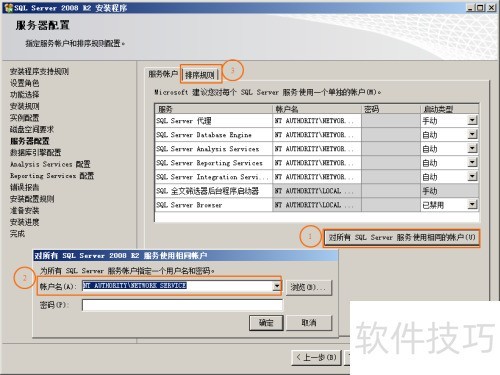This screenshot has width=500, height=375.
Task: Select the SQL Server Database Engine row
Action: coord(214,135)
